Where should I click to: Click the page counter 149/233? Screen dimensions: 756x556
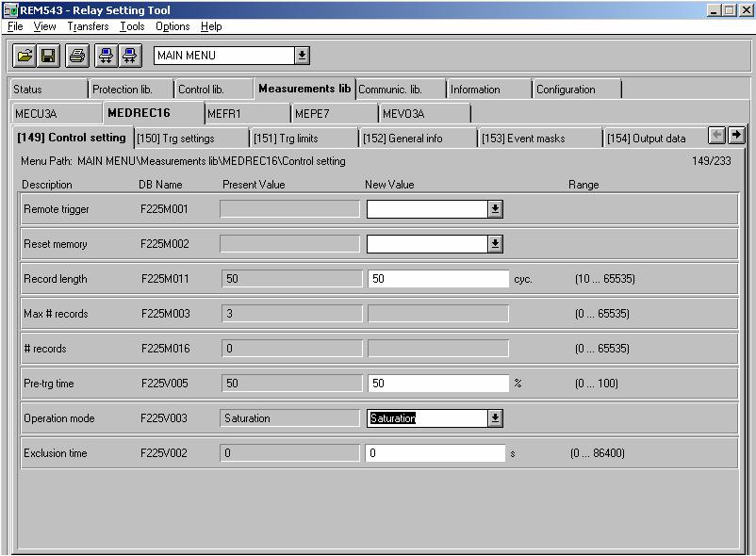tap(711, 161)
